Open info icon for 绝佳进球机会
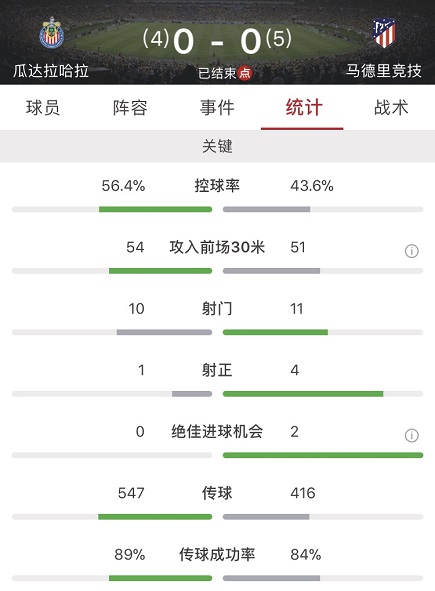Image resolution: width=435 pixels, height=591 pixels. coord(411,435)
